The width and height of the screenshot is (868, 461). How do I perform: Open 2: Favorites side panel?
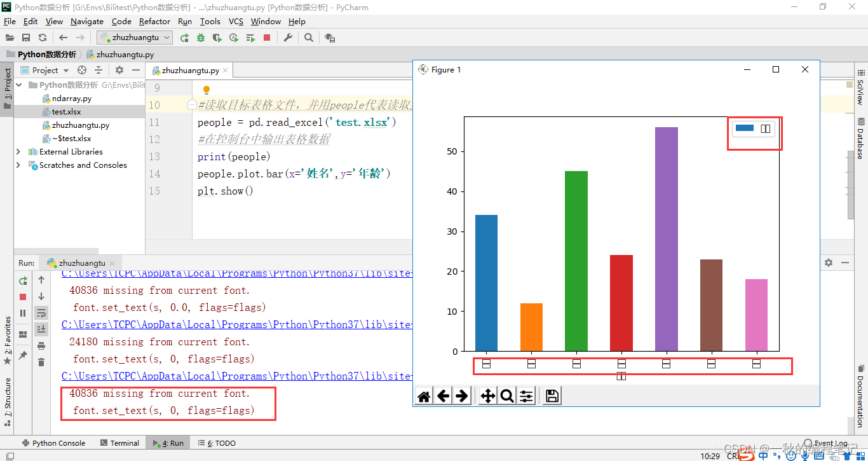coord(8,340)
